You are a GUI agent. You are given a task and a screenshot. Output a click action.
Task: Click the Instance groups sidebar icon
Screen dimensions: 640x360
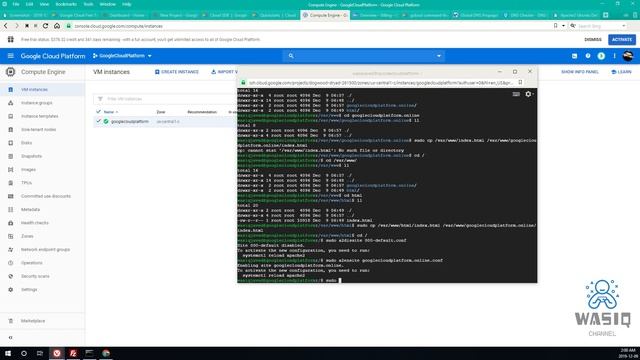click(11, 103)
